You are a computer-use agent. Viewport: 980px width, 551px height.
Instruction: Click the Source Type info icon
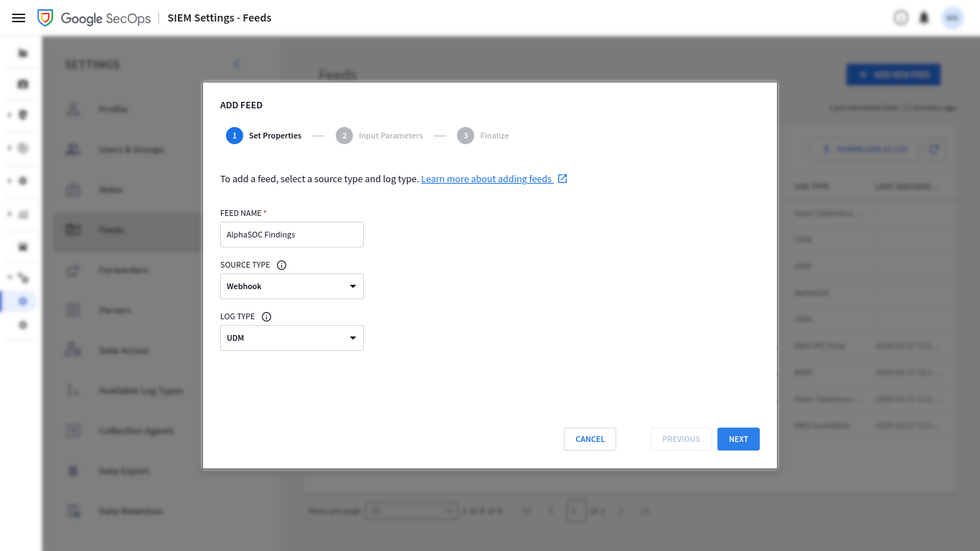pyautogui.click(x=281, y=265)
